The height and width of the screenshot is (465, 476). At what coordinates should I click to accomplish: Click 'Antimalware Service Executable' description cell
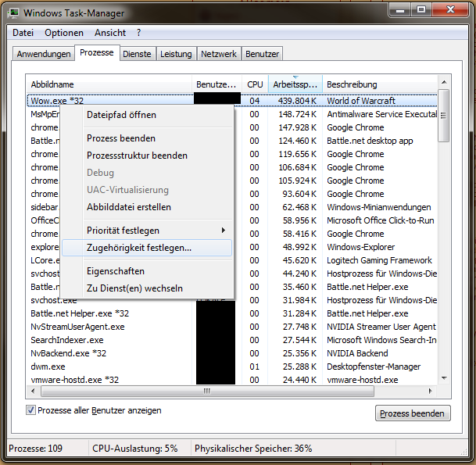382,114
